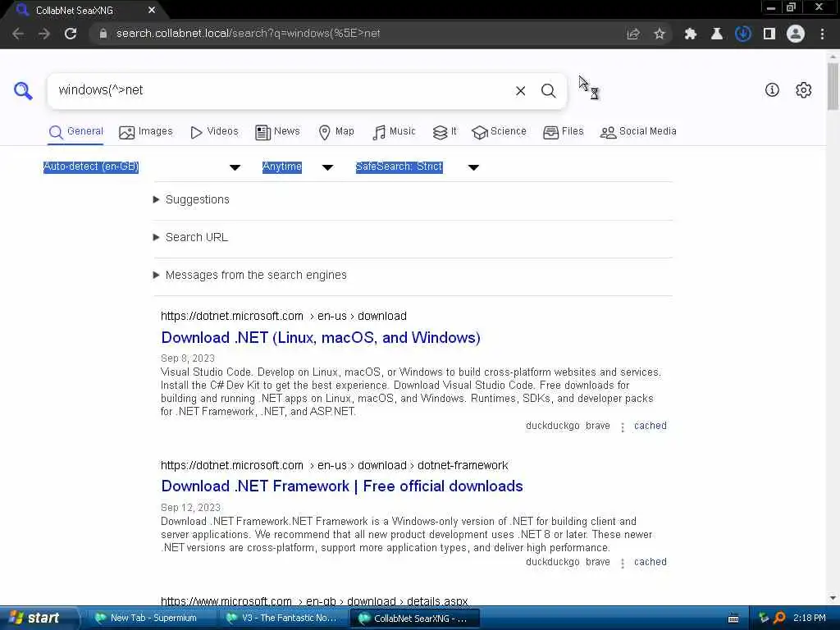The width and height of the screenshot is (840, 630).
Task: Open the downloads icon
Action: click(x=742, y=34)
